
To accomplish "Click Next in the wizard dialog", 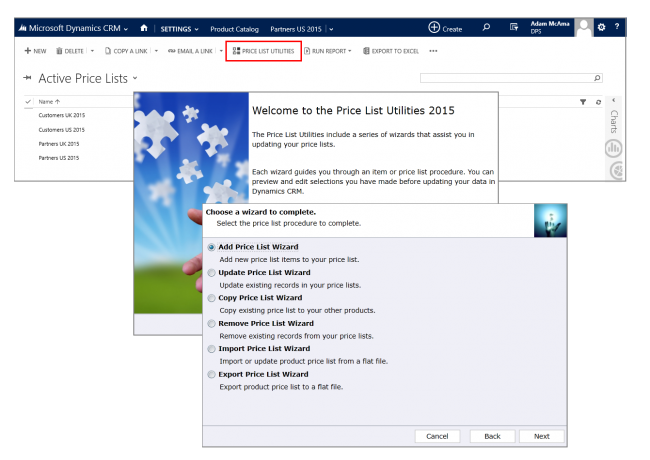I will tap(541, 436).
